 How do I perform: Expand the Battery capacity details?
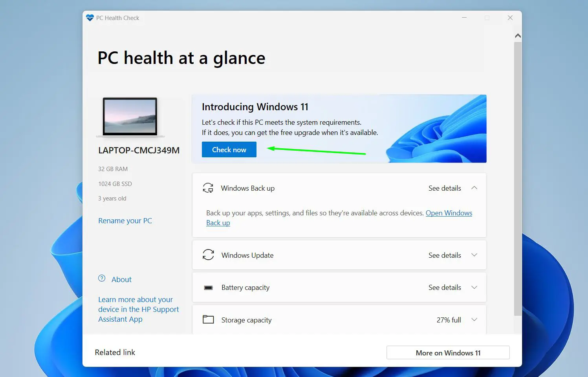tap(474, 287)
